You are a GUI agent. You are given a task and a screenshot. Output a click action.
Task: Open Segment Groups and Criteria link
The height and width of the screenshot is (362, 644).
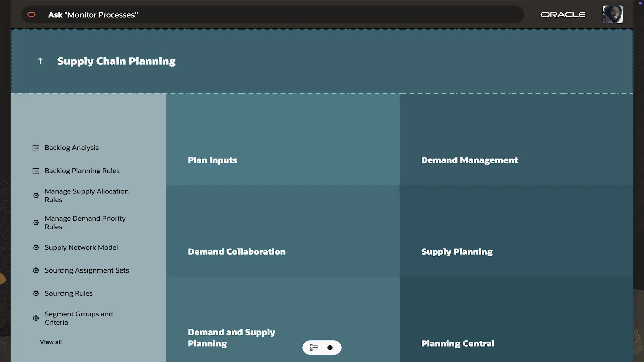(78, 318)
